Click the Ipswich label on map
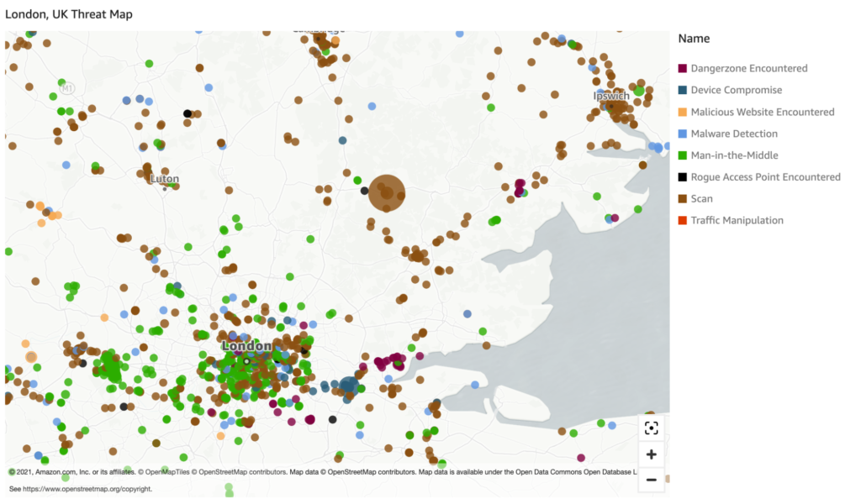 pyautogui.click(x=611, y=96)
